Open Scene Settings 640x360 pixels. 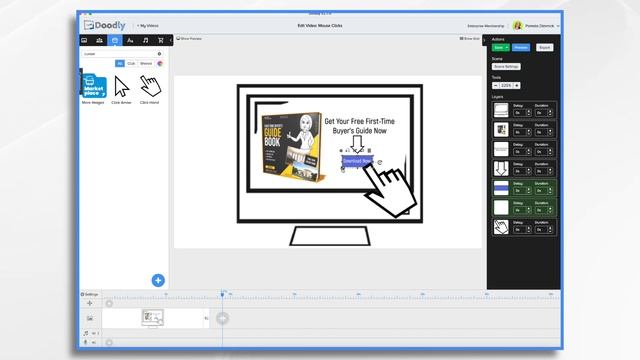point(506,66)
